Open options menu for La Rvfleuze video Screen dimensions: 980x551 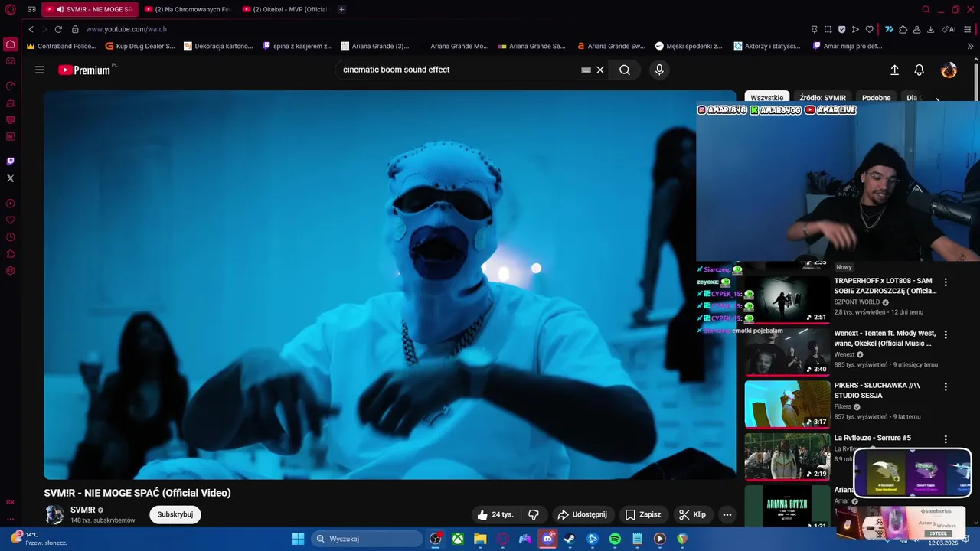click(x=946, y=439)
